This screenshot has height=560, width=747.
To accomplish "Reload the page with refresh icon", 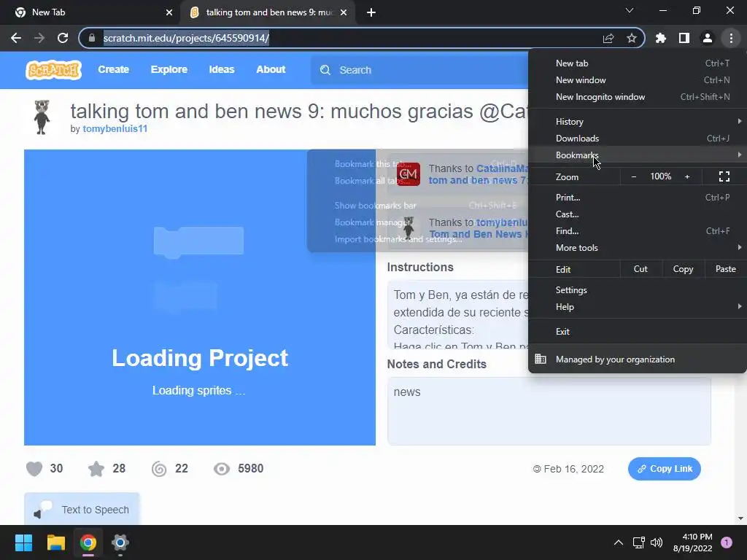I will coord(63,38).
